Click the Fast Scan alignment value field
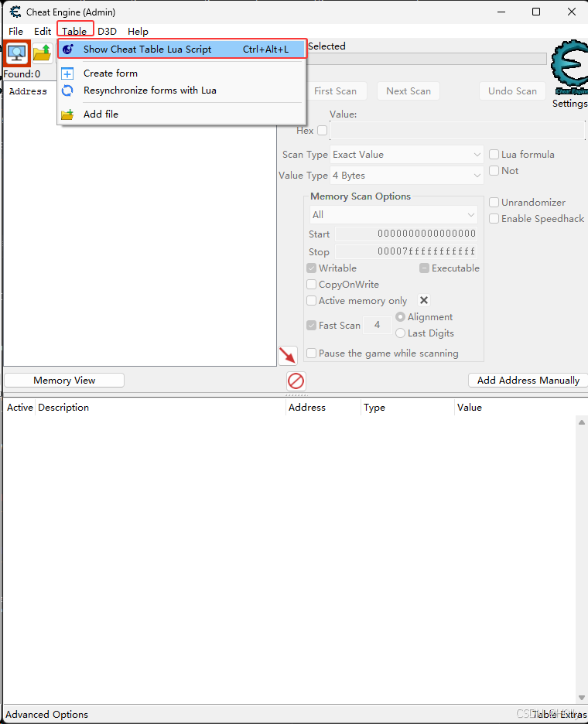Screen dimensions: 588x724 [377, 325]
